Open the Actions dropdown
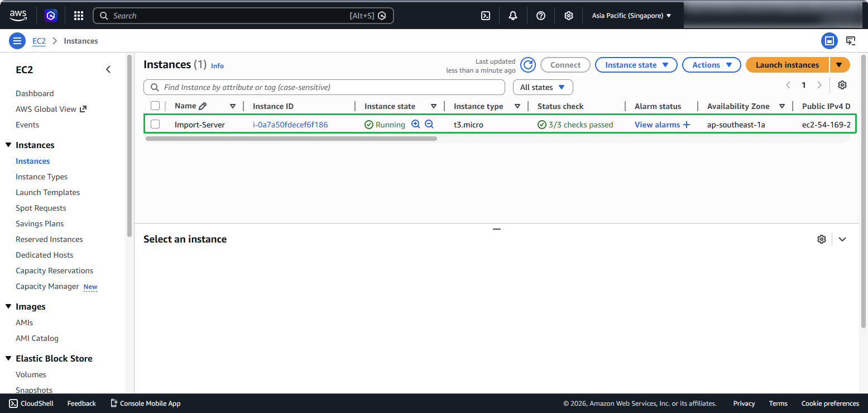This screenshot has width=868, height=413. (712, 65)
